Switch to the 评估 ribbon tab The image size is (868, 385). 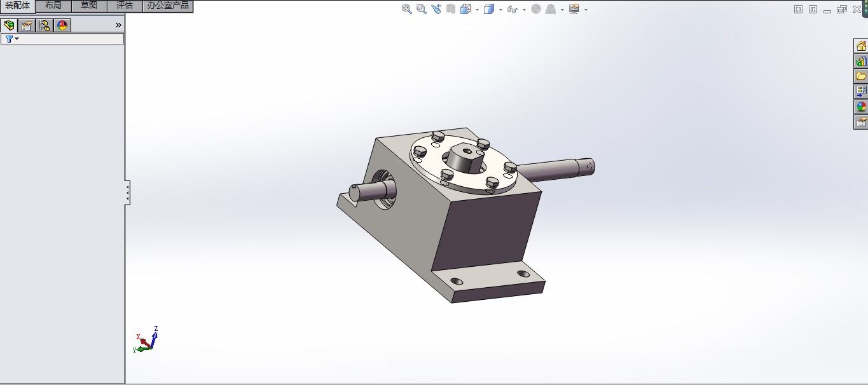(124, 5)
